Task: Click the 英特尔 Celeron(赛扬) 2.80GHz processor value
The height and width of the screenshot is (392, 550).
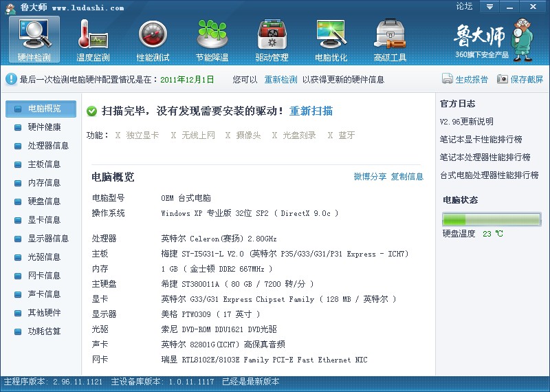Action: 219,239
